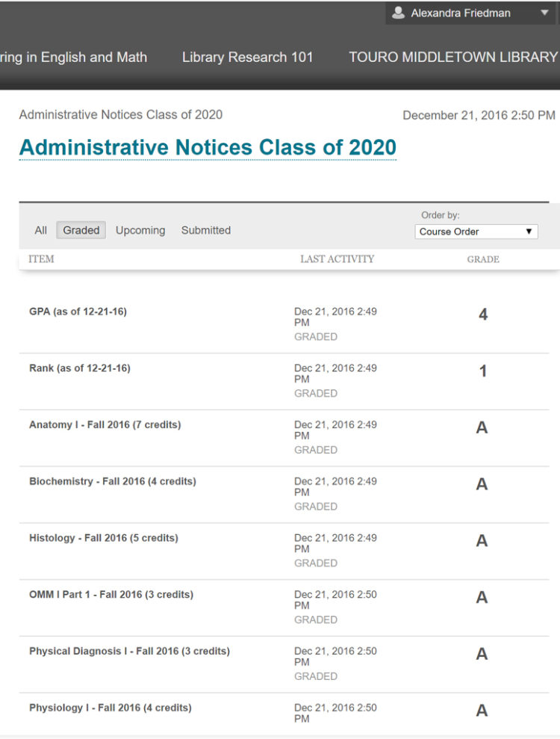Open the Course Order dropdown
This screenshot has height=739, width=560.
(x=476, y=232)
